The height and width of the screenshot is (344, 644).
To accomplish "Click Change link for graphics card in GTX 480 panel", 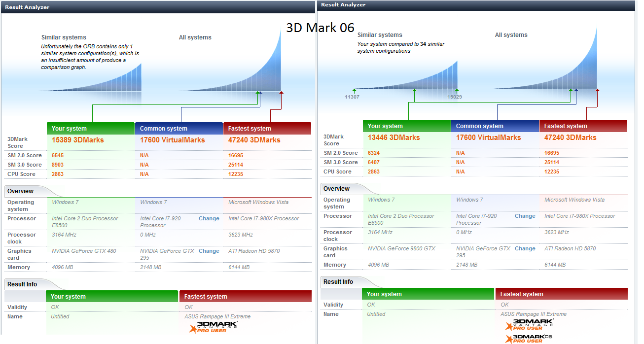I will 209,251.
